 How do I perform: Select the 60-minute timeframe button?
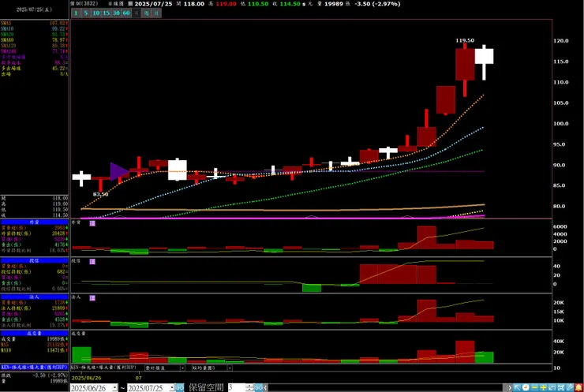[x=126, y=13]
